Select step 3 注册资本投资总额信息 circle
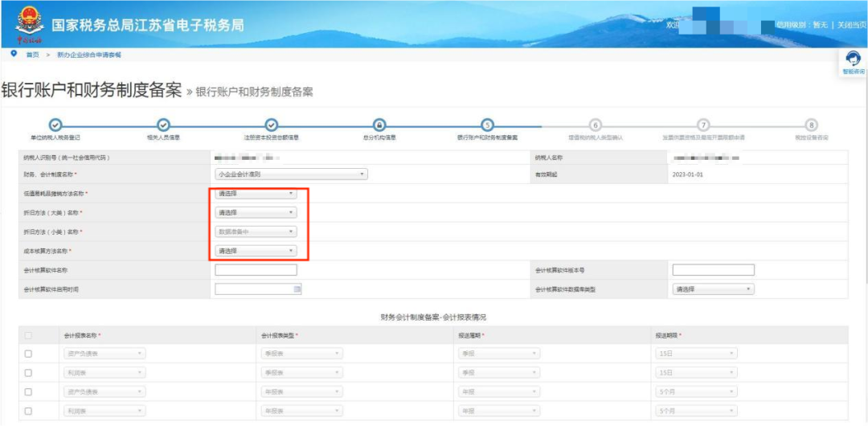This screenshot has width=868, height=426. [x=272, y=125]
